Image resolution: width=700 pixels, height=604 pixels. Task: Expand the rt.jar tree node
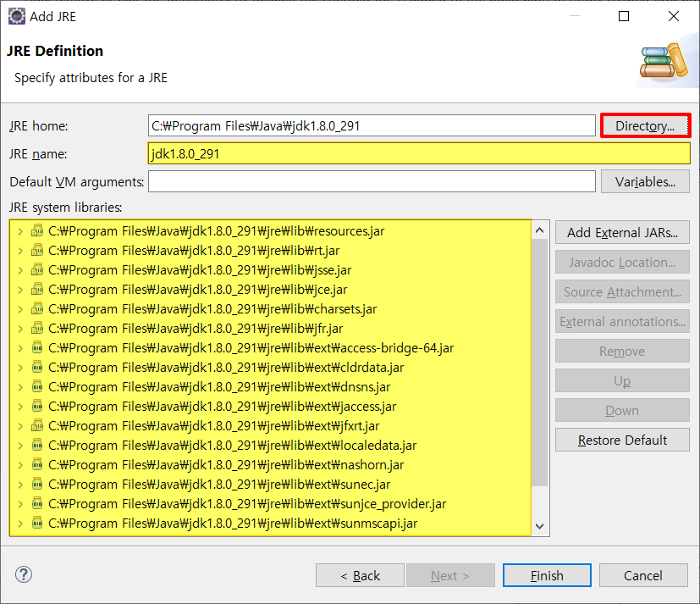click(20, 251)
